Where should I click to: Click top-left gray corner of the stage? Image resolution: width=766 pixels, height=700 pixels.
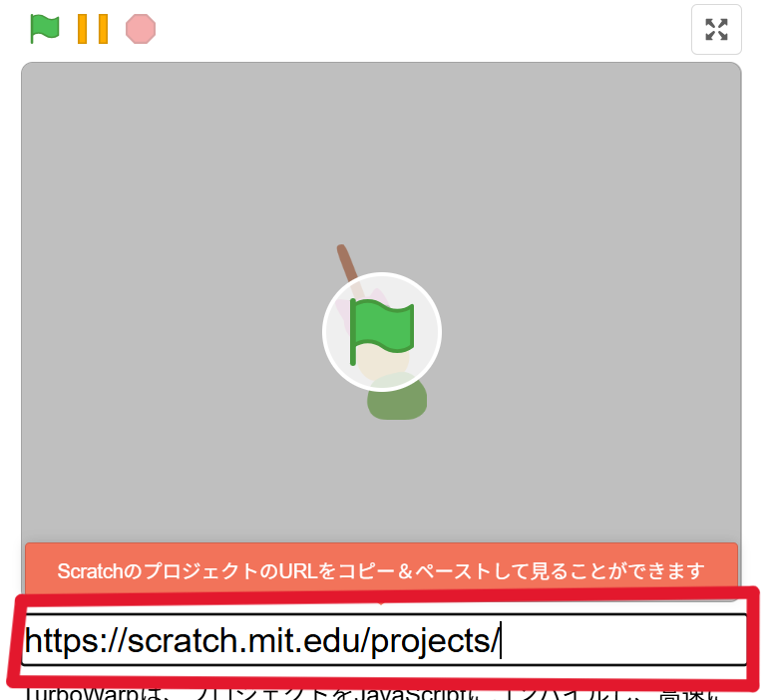tap(35, 77)
